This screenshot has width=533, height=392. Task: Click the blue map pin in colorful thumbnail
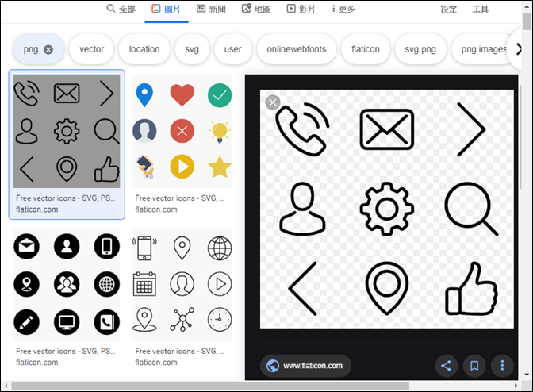tap(144, 95)
